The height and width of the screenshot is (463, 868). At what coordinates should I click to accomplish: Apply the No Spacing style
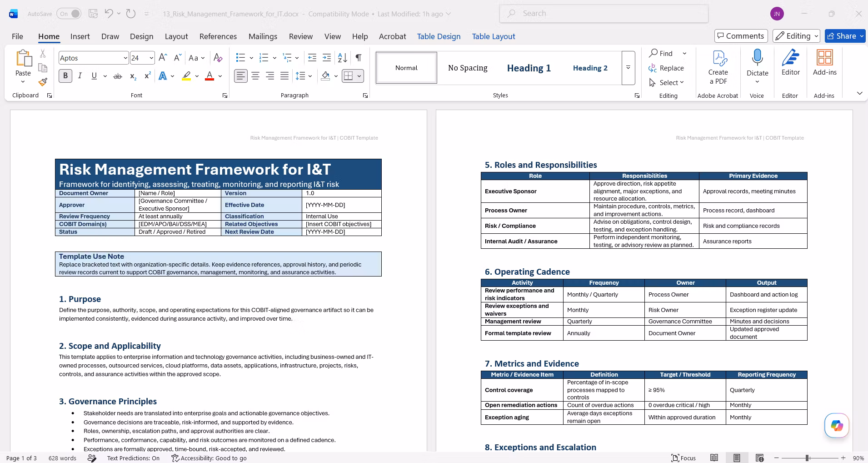coord(468,68)
